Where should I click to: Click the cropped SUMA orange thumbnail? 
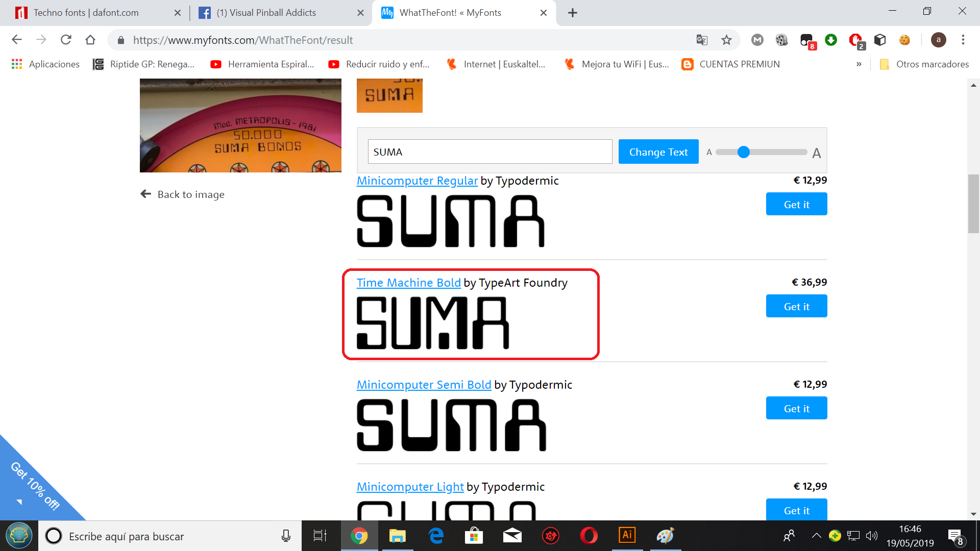pyautogui.click(x=389, y=95)
